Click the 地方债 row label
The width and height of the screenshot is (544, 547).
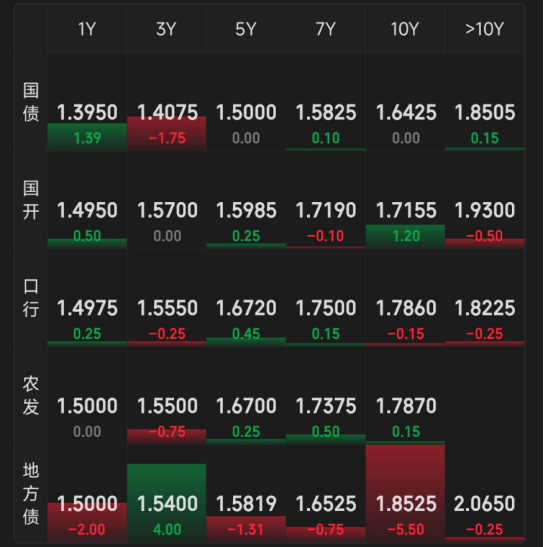click(x=31, y=493)
